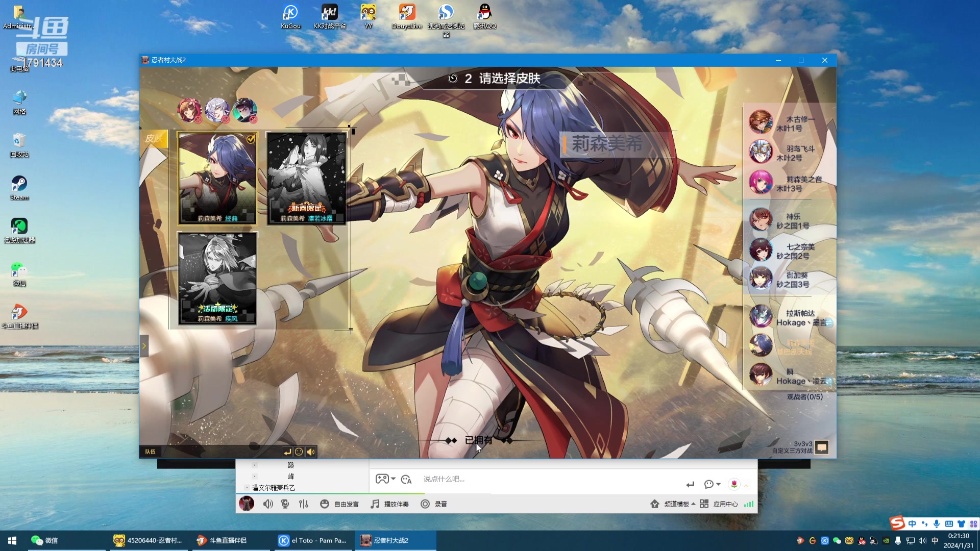
Task: Select the 新春限定 凛若冰霜 skin thumbnail
Action: (x=306, y=178)
